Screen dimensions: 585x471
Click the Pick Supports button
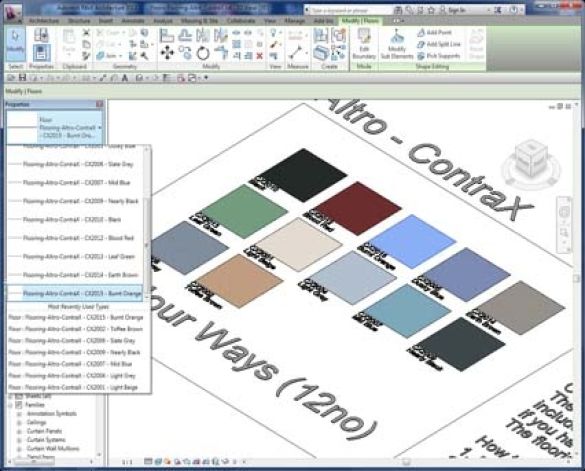[438, 56]
